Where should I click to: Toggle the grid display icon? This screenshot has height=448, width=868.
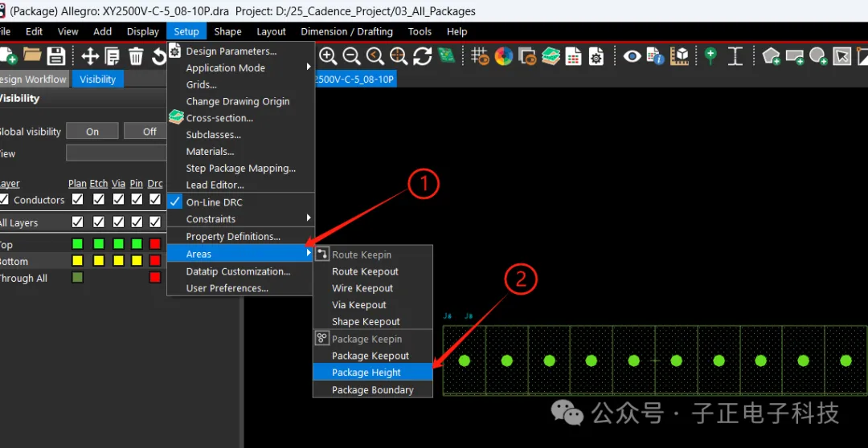(481, 56)
